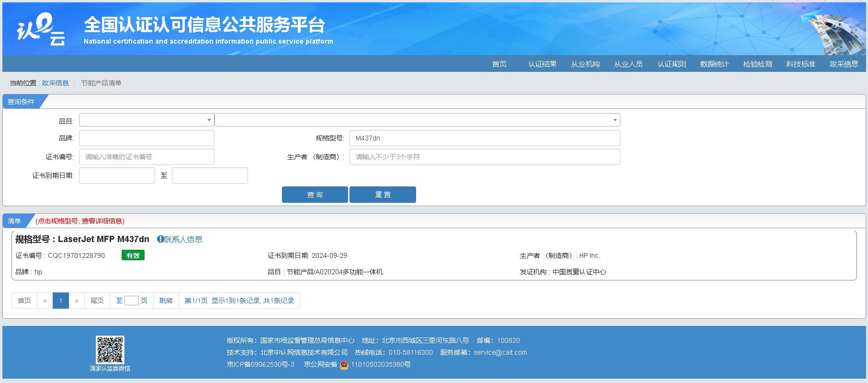Viewport: 868px width, 383px height.
Task: Click the next page » button
Action: pos(77,301)
